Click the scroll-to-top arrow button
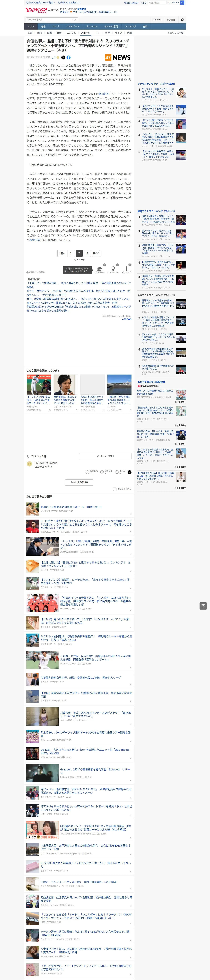This screenshot has width=210, height=980. [203, 606]
